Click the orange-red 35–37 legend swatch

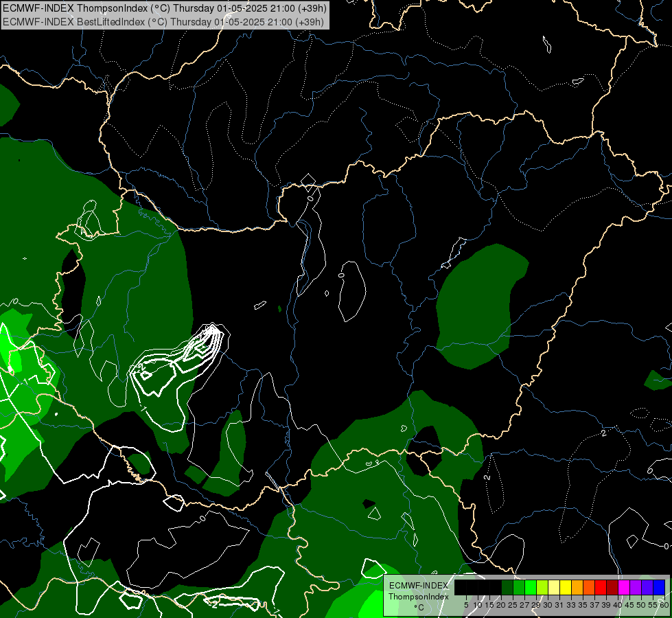[589, 587]
